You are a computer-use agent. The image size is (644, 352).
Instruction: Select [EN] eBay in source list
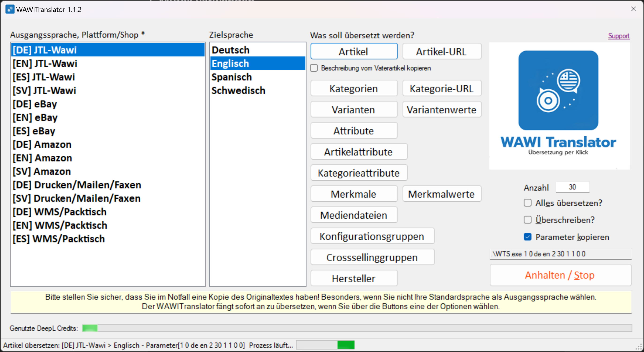(108, 117)
